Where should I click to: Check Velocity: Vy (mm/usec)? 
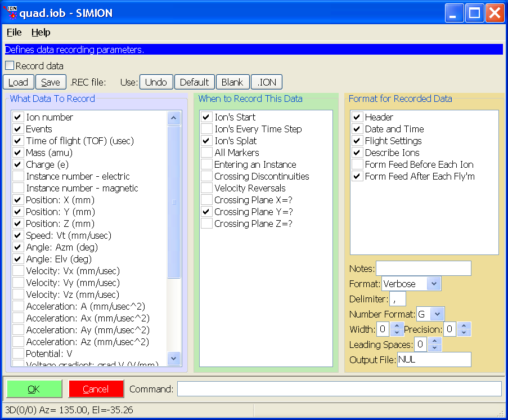18,283
